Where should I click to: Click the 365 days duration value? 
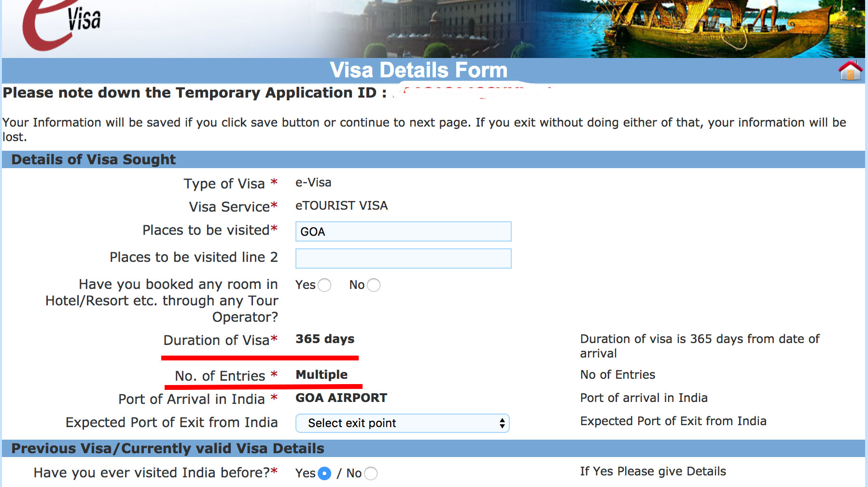pos(325,339)
